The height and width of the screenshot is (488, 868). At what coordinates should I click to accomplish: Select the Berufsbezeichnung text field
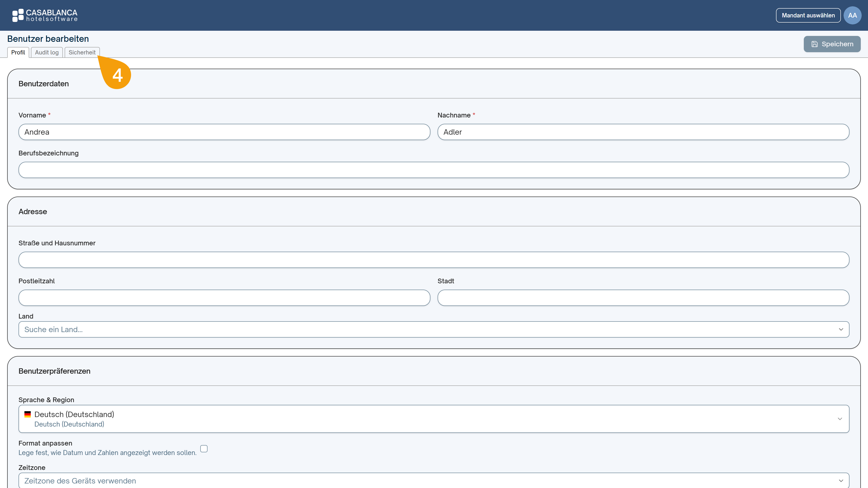[x=434, y=170]
